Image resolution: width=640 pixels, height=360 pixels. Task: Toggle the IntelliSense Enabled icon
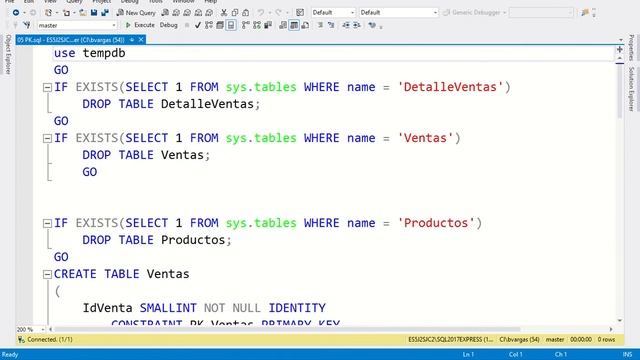point(231,25)
